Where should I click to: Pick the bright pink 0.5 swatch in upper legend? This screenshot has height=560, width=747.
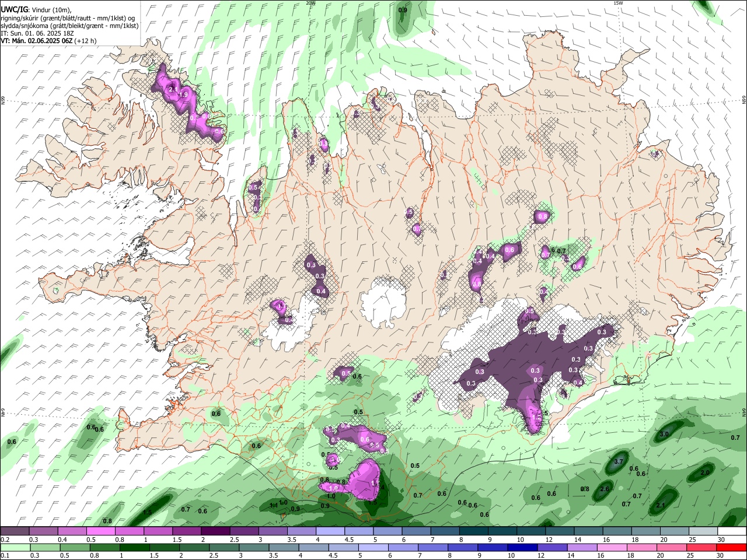coord(101,531)
